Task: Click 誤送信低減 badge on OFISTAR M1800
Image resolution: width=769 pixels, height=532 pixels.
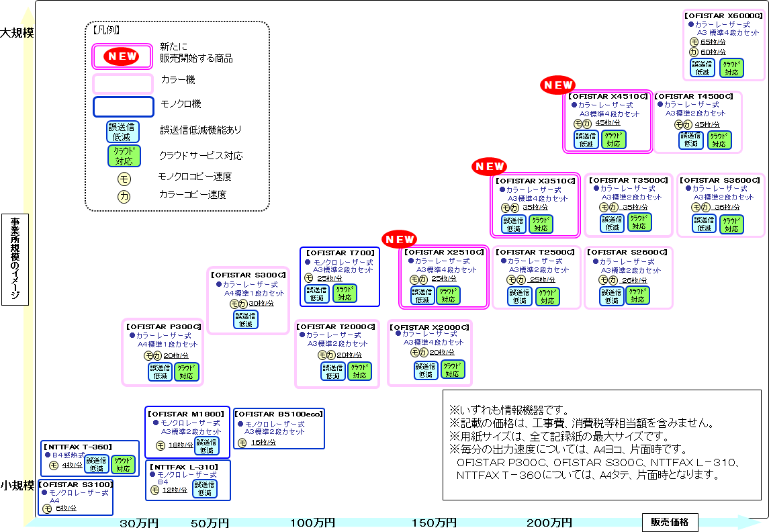Action: 207,446
